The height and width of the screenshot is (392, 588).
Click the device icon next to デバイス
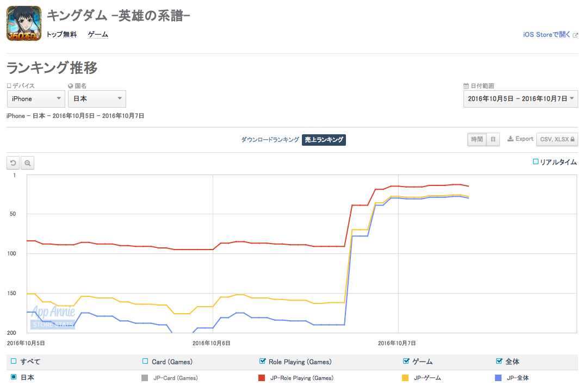tap(9, 86)
